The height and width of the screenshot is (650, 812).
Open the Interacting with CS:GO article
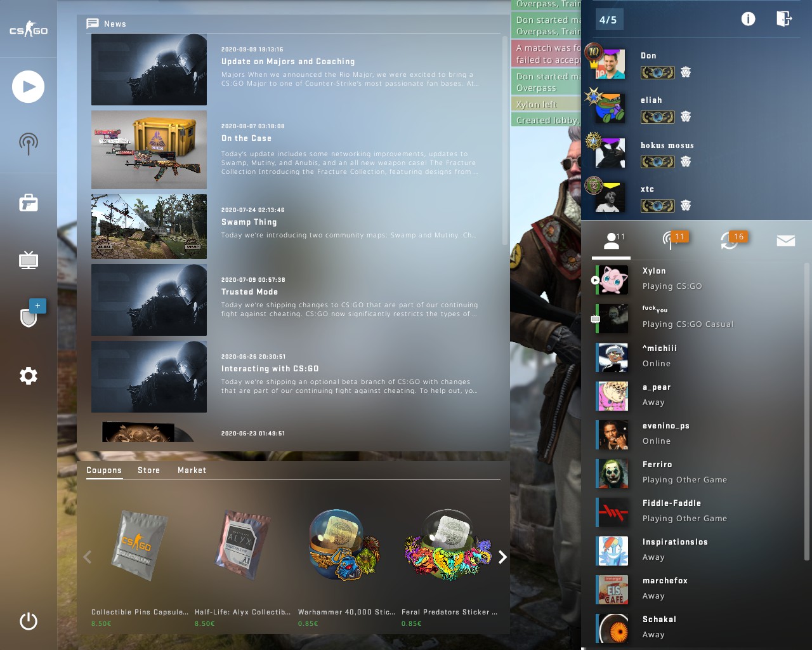click(x=270, y=369)
